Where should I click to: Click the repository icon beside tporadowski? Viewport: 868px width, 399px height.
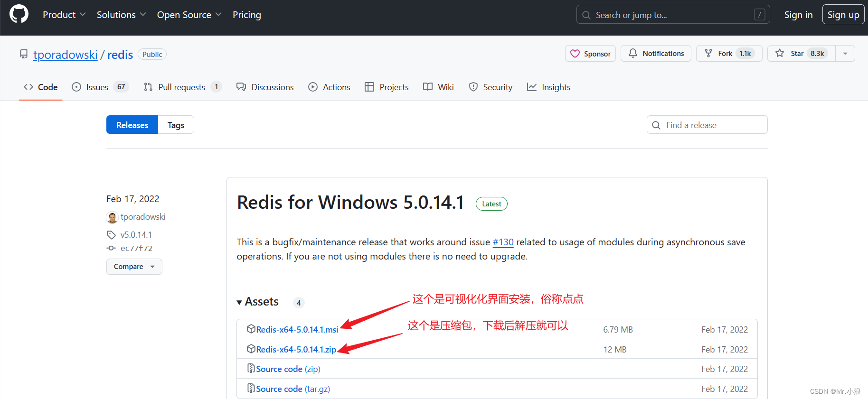(x=24, y=54)
